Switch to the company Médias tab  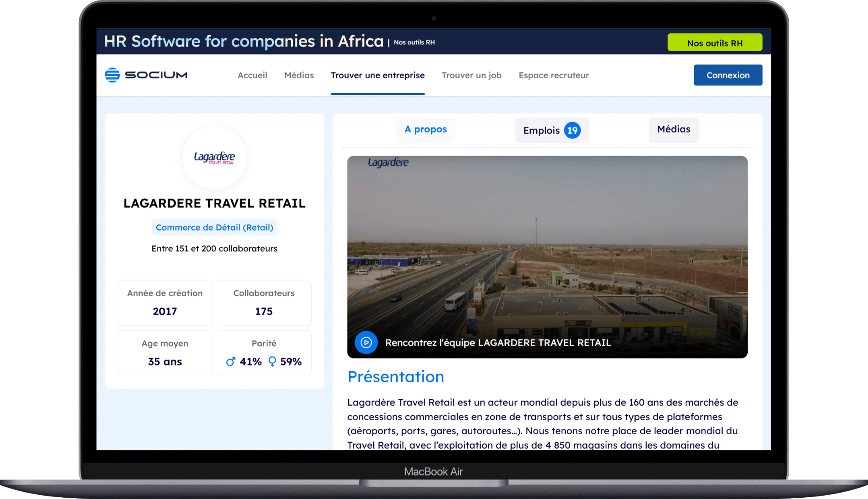click(673, 130)
